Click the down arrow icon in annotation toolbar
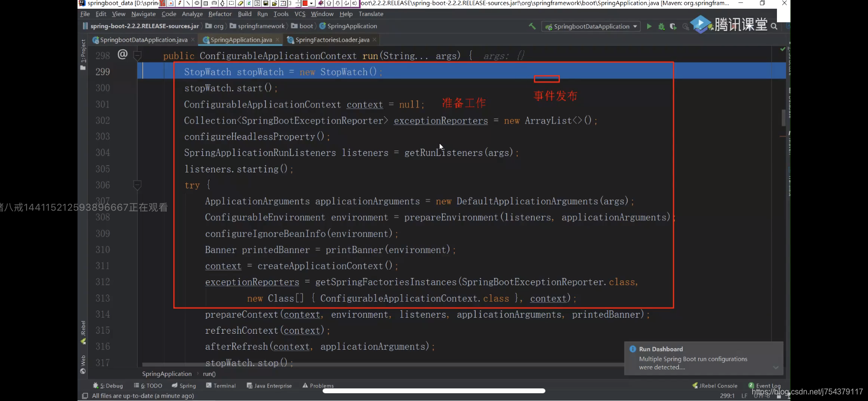Viewport: 868px width, 401px height. [338, 3]
